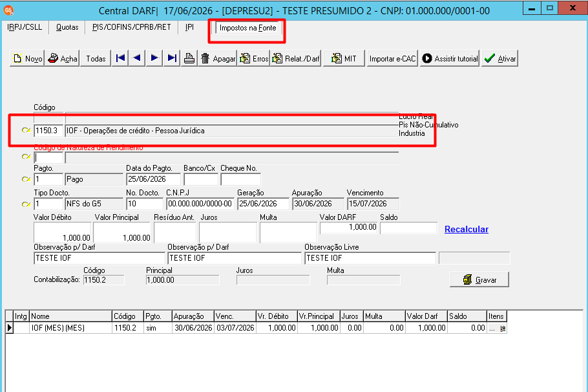The width and height of the screenshot is (588, 392).
Task: Click the Novo new record button
Action: point(27,59)
